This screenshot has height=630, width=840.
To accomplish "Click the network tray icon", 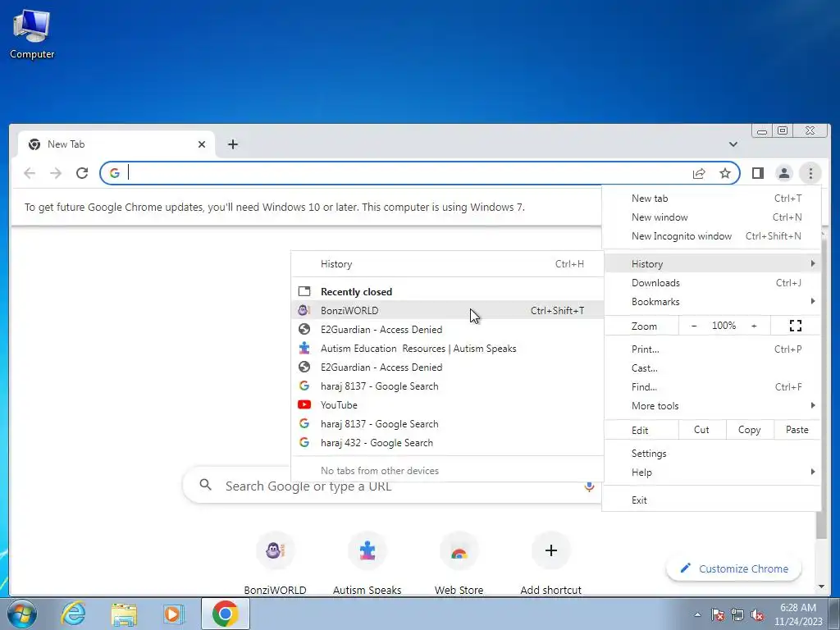I will 737,614.
